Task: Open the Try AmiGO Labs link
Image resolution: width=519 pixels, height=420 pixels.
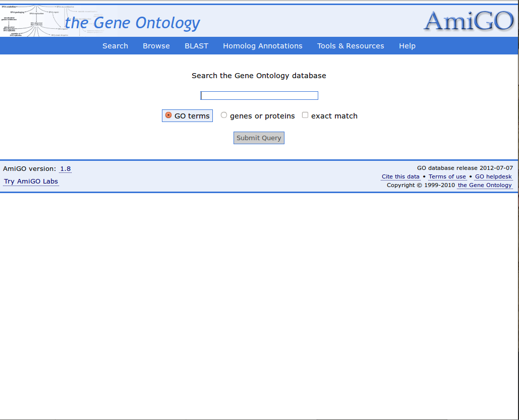Action: click(x=31, y=182)
